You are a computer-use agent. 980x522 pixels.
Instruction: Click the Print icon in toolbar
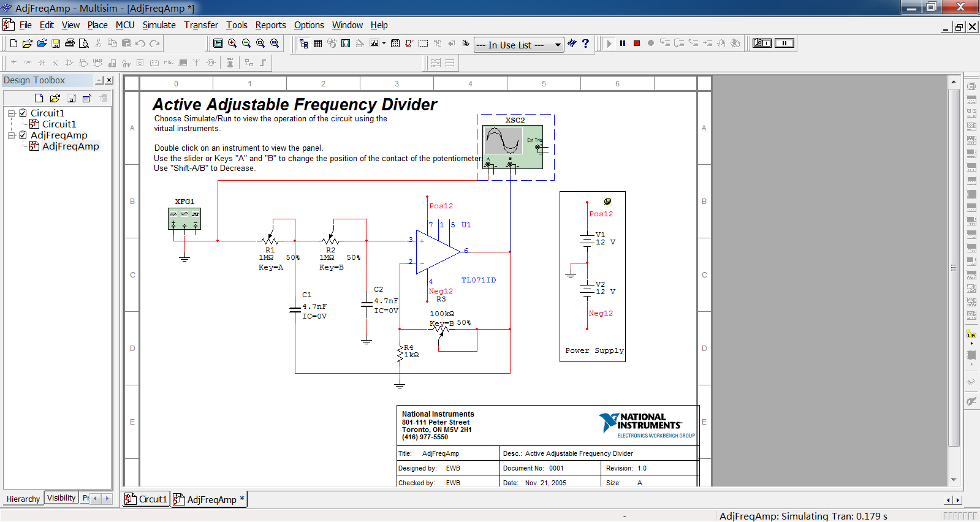coord(70,43)
